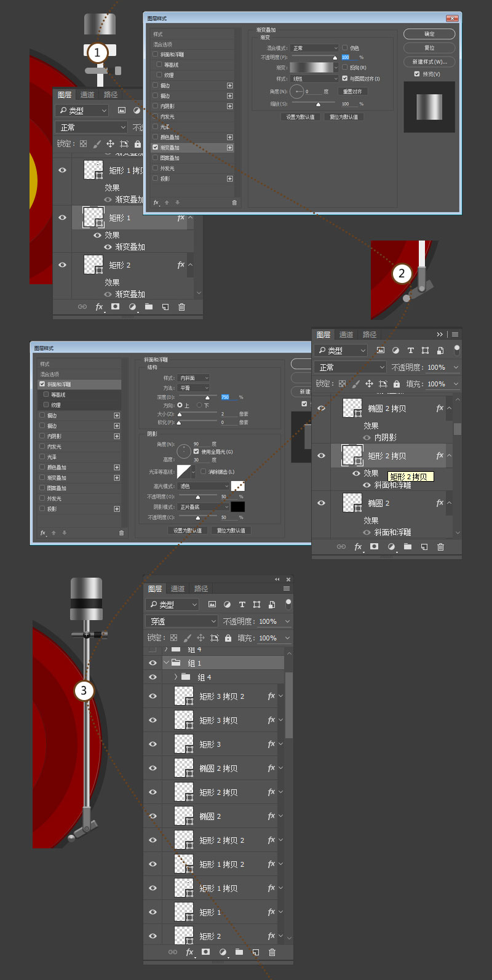Click the add mask icon below the 矩形 2 渐变叠加 layer
Image resolution: width=492 pixels, height=980 pixels.
pos(115,307)
